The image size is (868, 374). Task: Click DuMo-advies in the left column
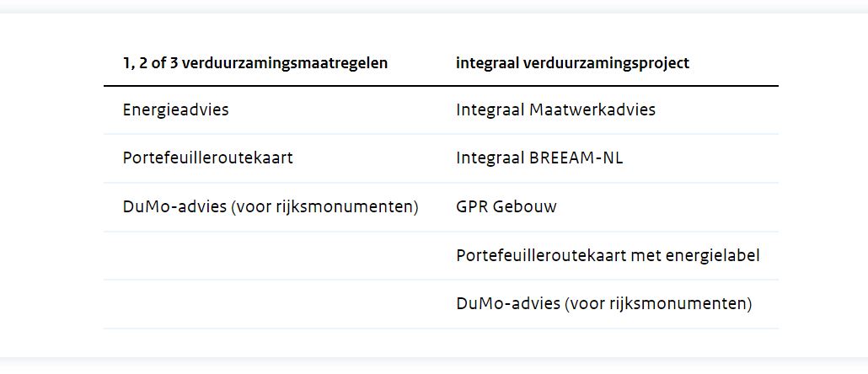[x=174, y=207]
